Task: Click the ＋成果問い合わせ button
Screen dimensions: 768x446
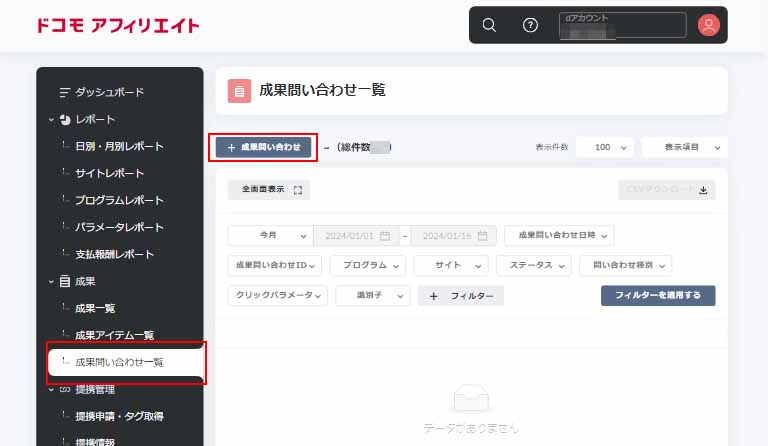Action: pyautogui.click(x=263, y=147)
